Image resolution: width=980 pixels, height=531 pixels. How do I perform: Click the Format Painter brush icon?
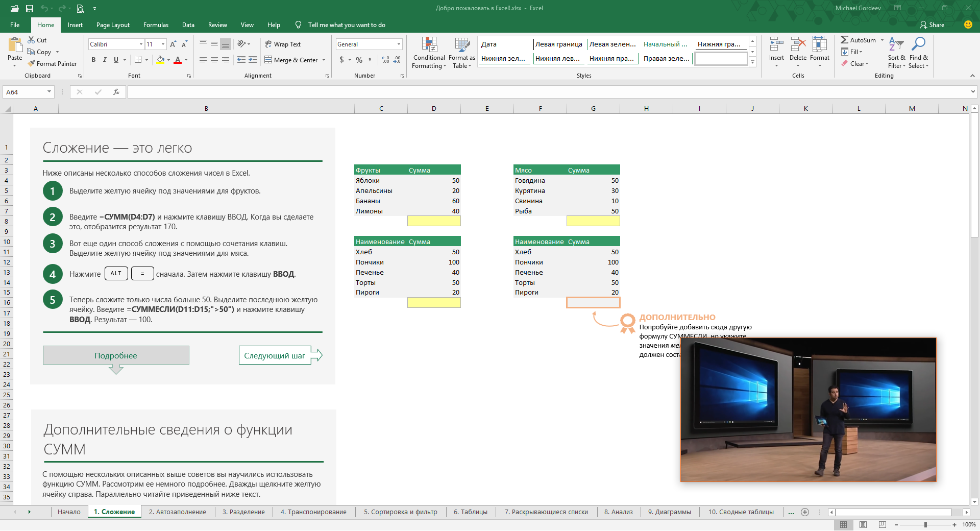click(x=32, y=64)
